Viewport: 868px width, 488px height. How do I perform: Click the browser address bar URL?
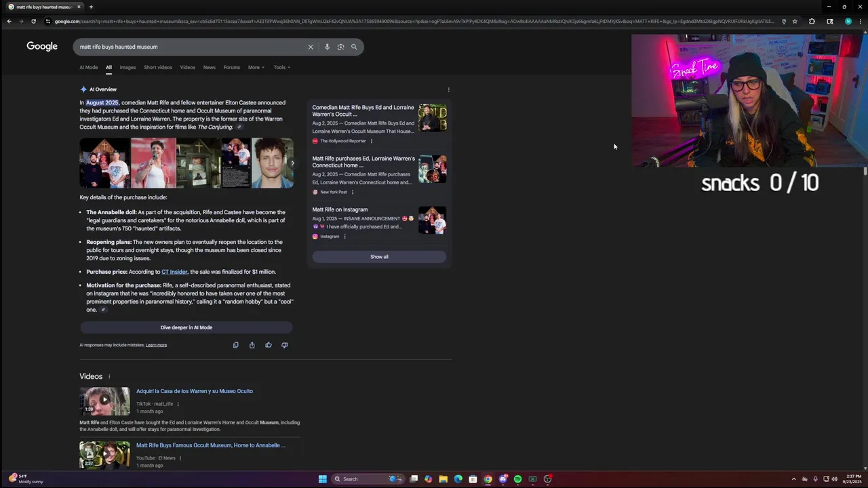(414, 21)
